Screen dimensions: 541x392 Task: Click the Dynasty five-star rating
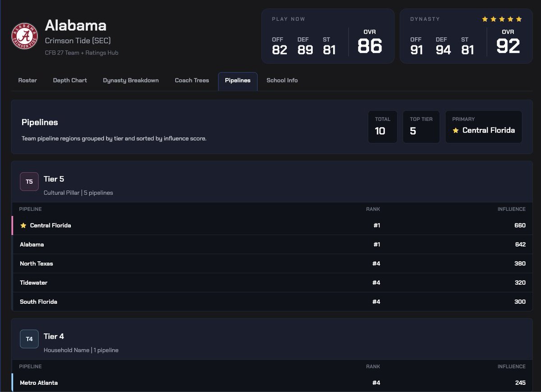[x=502, y=19]
